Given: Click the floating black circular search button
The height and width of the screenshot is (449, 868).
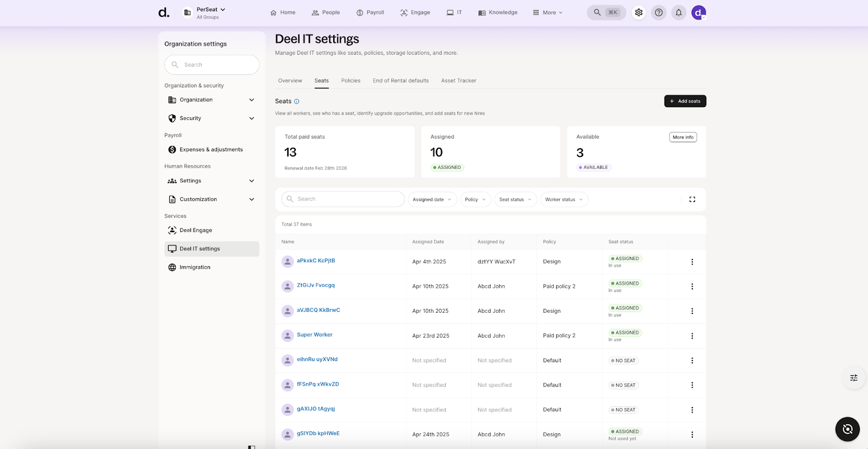Looking at the screenshot, I should coord(847,429).
